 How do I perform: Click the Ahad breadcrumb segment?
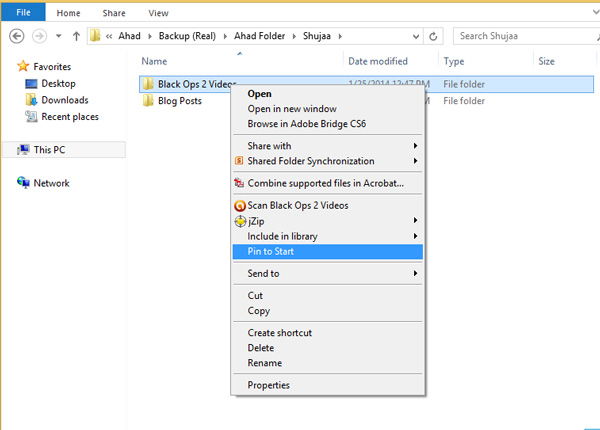click(x=129, y=36)
